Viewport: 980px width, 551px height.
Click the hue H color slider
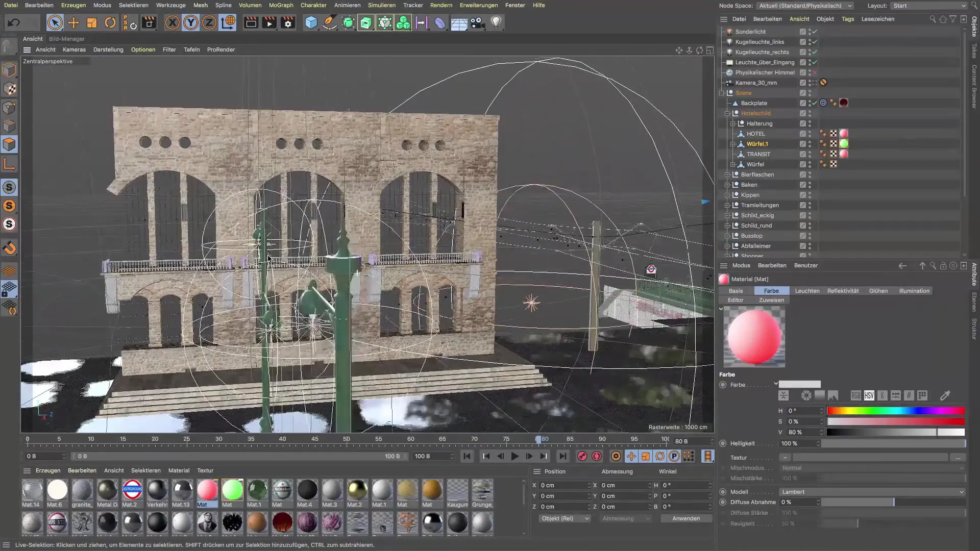pos(896,411)
